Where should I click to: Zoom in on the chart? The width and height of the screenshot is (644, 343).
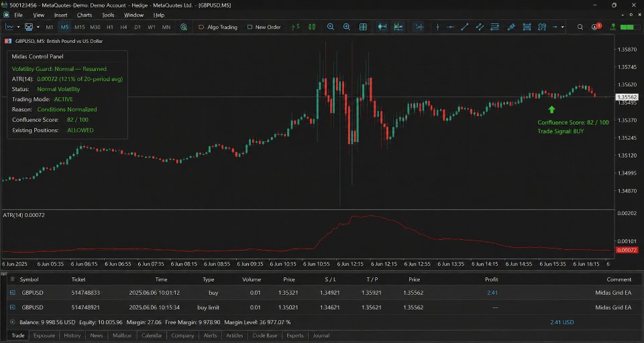pyautogui.click(x=331, y=27)
